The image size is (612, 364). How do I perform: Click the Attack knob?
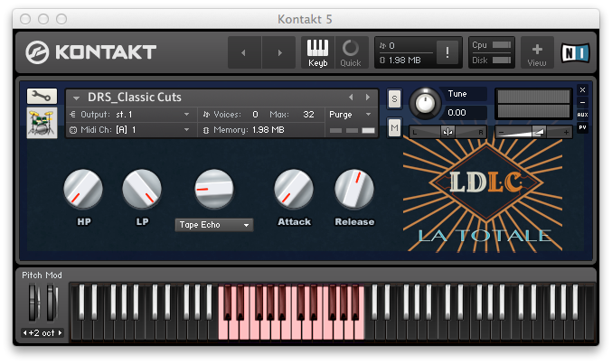click(x=294, y=189)
